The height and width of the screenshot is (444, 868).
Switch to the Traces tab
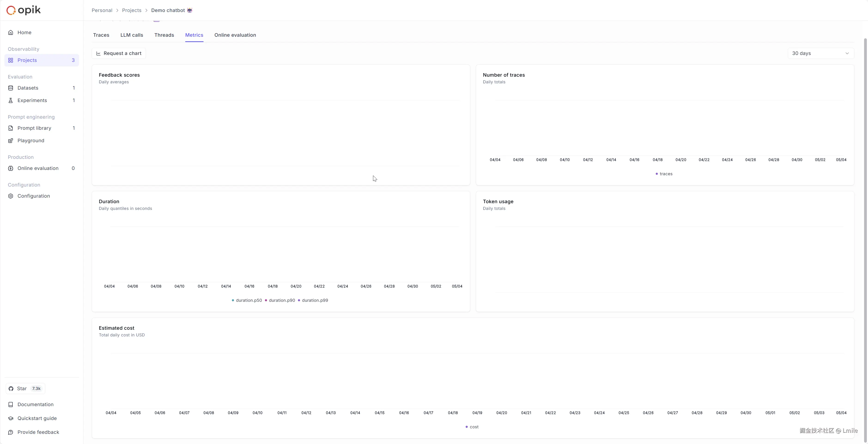point(101,35)
